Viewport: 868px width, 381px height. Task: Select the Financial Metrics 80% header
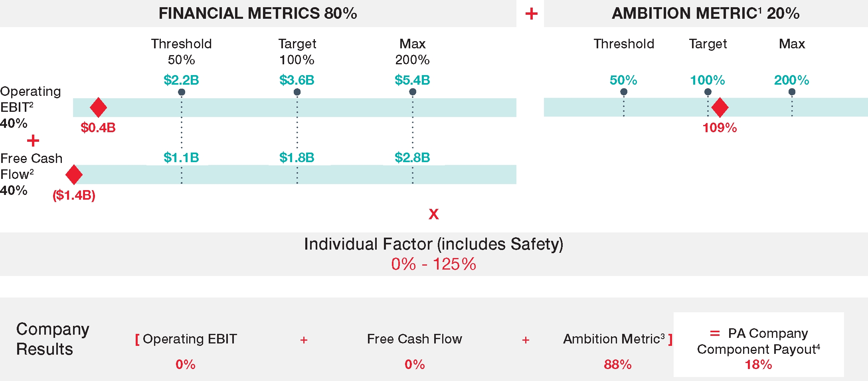tap(258, 14)
